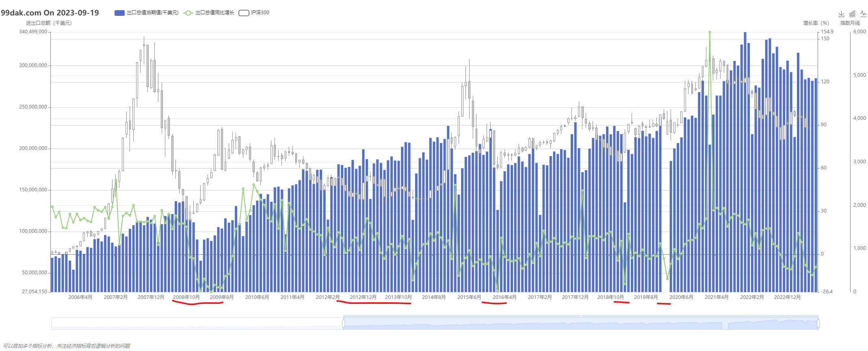Click the 2016年4月 axis label
Screen dimensions: 868x351
coord(504,297)
